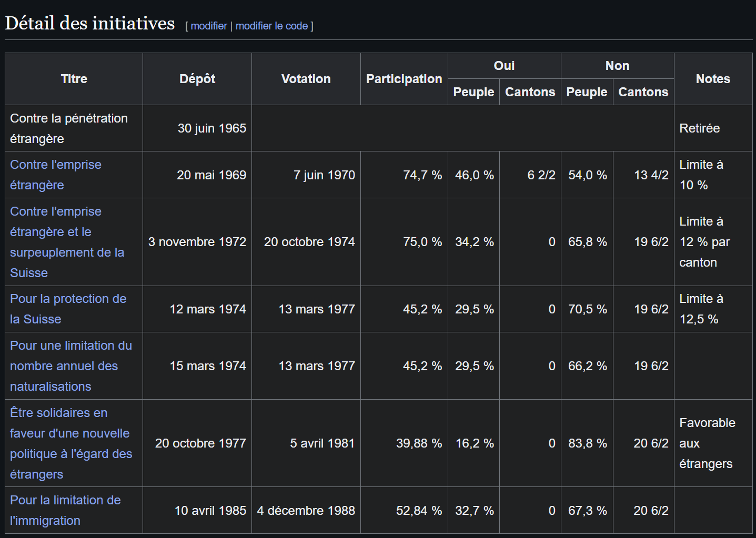Click the '13 4/2' cantons cell

[644, 175]
